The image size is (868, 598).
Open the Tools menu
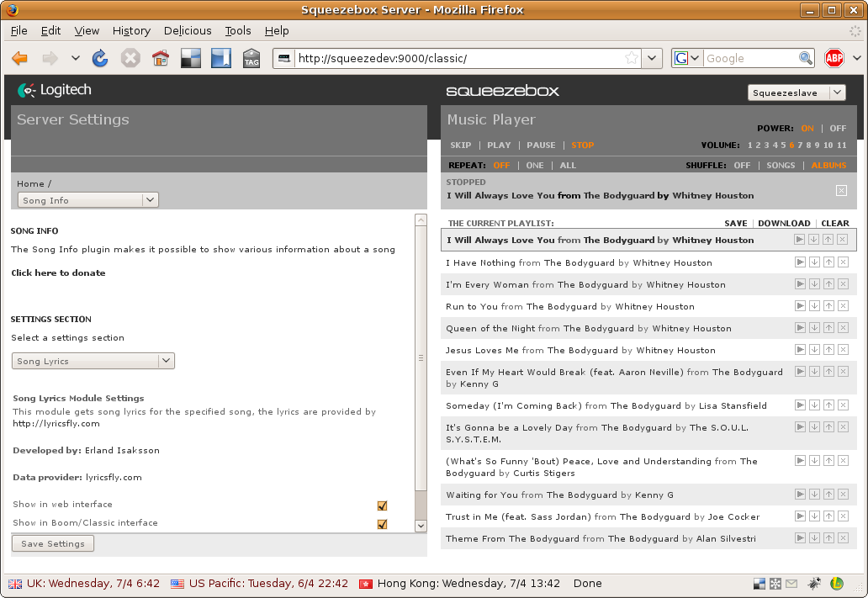click(x=238, y=30)
